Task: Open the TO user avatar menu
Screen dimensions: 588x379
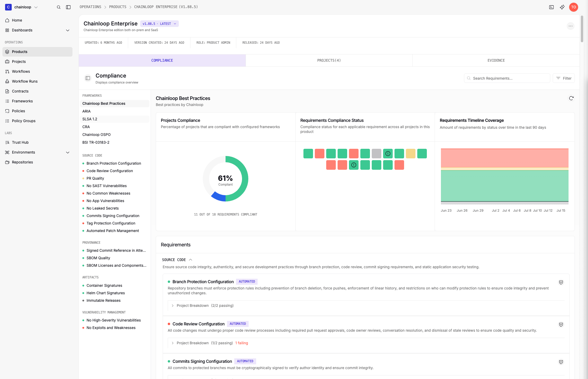Action: pos(573,7)
